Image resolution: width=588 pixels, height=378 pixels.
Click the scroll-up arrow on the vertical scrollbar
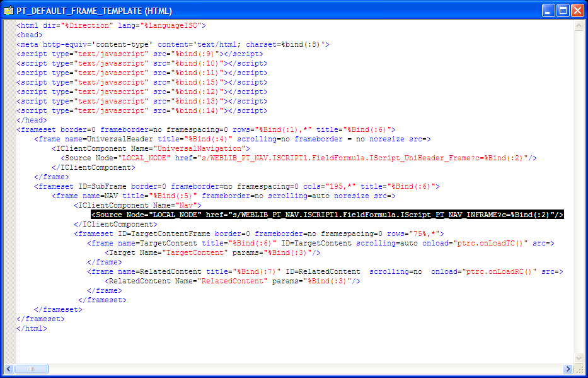(579, 26)
